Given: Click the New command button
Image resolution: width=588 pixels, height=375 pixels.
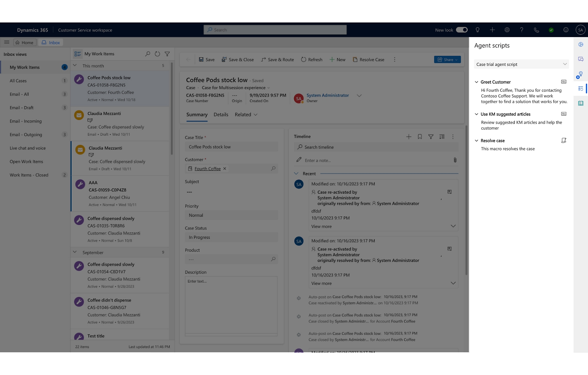Looking at the screenshot, I should [x=337, y=59].
